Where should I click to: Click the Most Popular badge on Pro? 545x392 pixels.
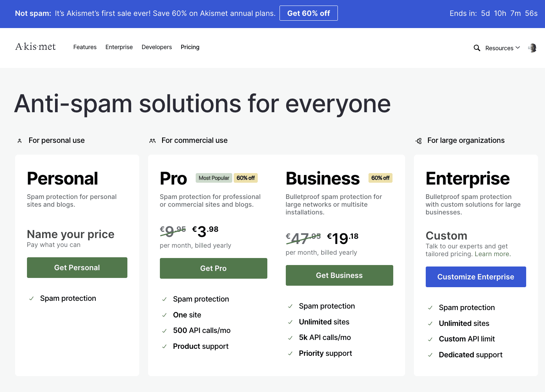click(x=214, y=178)
